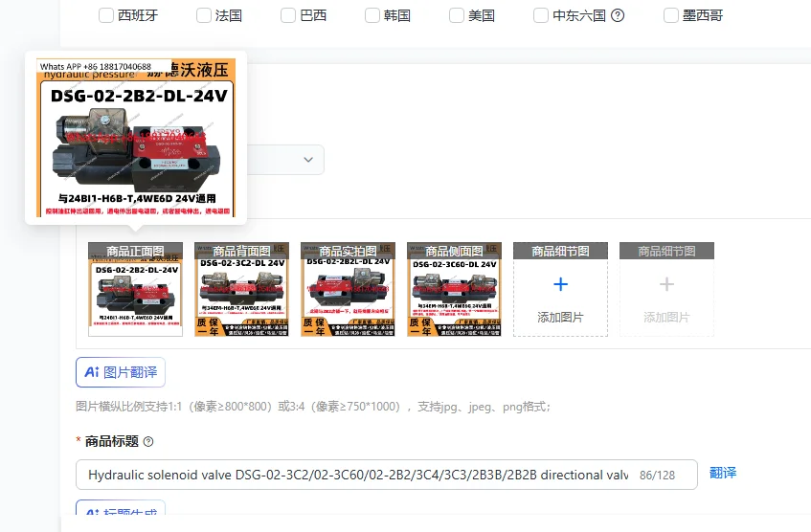Check the 西班牙 country checkbox
The width and height of the screenshot is (811, 532).
106,15
